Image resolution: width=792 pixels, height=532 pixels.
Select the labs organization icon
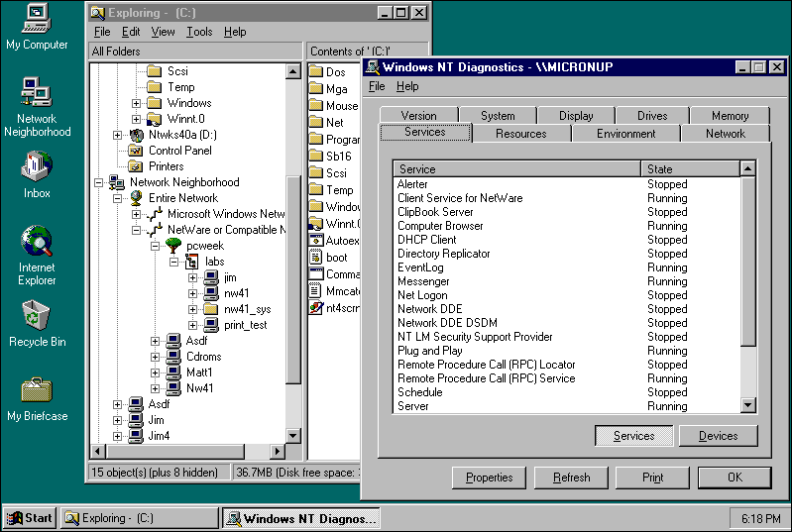point(191,262)
